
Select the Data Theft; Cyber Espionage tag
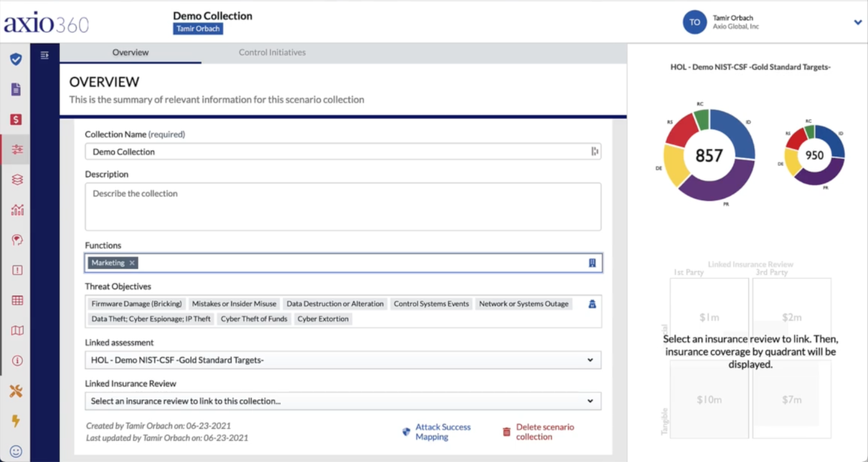click(x=151, y=319)
